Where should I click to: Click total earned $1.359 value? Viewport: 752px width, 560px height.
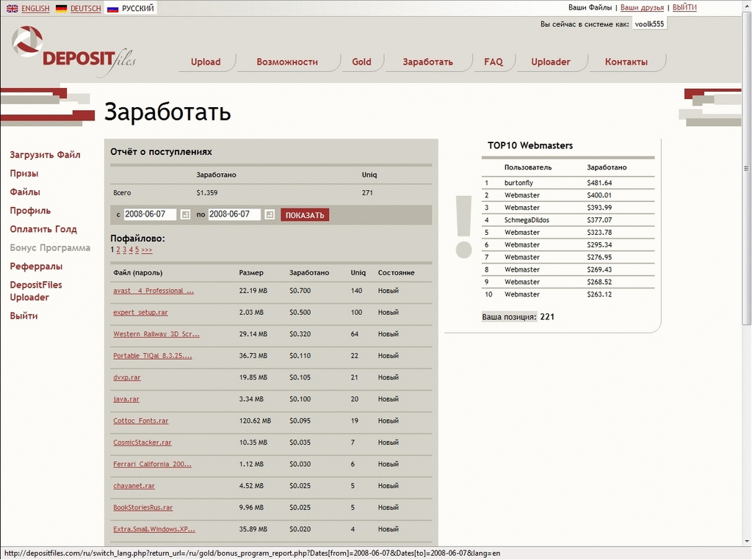point(206,193)
